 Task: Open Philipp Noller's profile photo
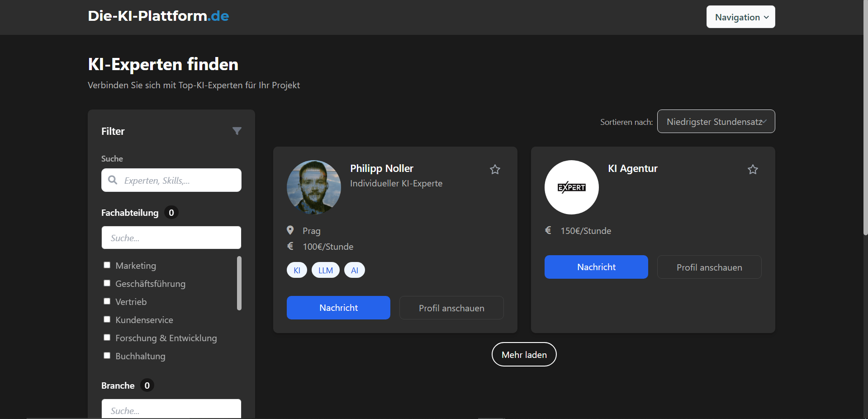[x=313, y=187]
